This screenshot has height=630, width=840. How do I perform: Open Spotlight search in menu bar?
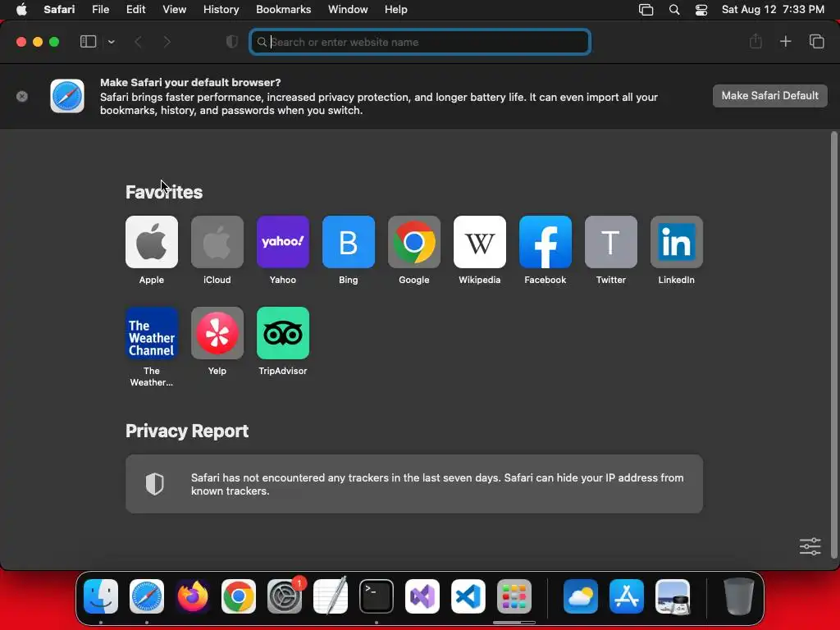674,10
